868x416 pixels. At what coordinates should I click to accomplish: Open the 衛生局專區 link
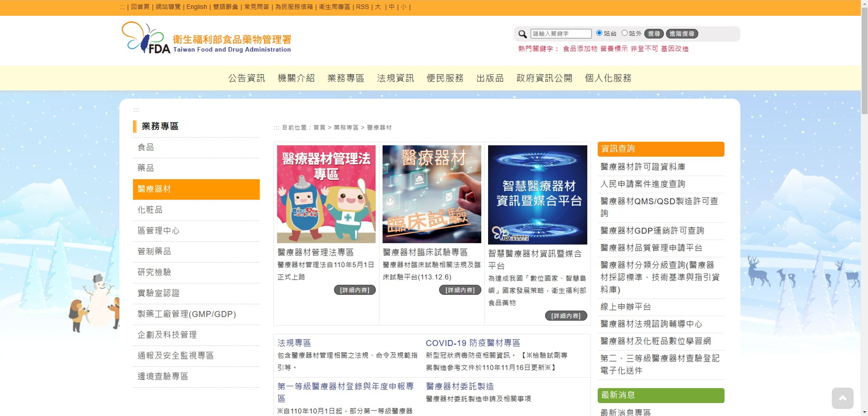point(334,7)
